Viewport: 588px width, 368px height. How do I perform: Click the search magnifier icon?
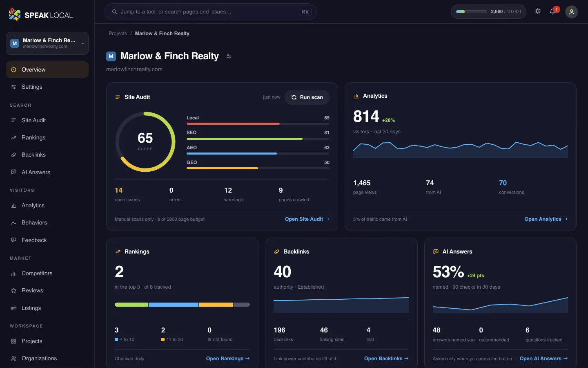point(115,12)
